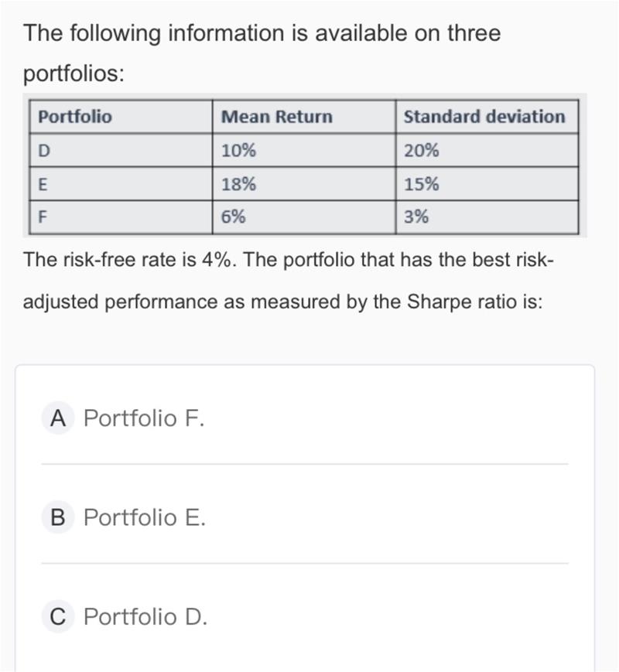Click the Portfolio column header

pyautogui.click(x=75, y=117)
